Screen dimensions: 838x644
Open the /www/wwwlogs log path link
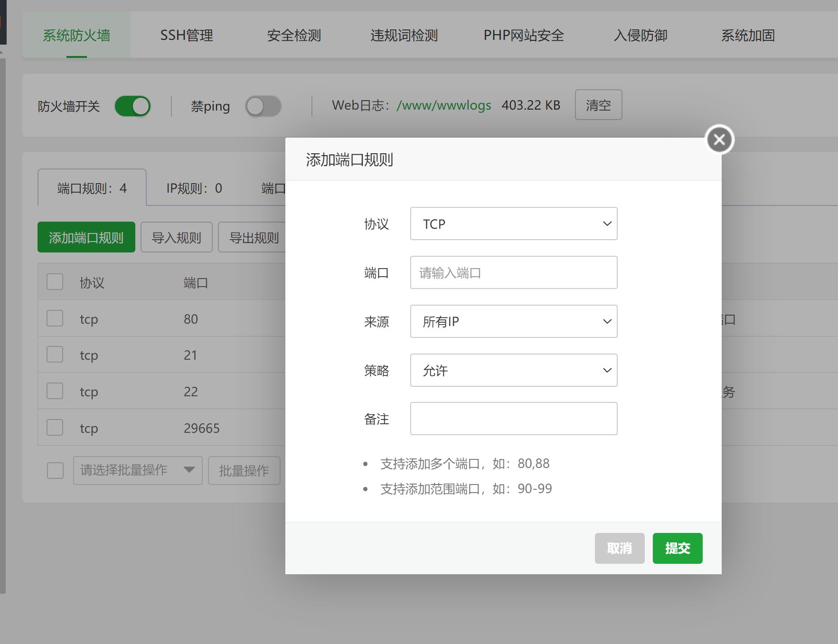[444, 105]
